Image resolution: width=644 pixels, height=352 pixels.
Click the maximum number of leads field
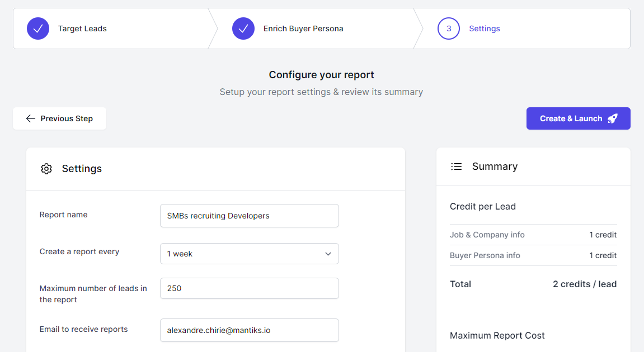[x=249, y=288]
